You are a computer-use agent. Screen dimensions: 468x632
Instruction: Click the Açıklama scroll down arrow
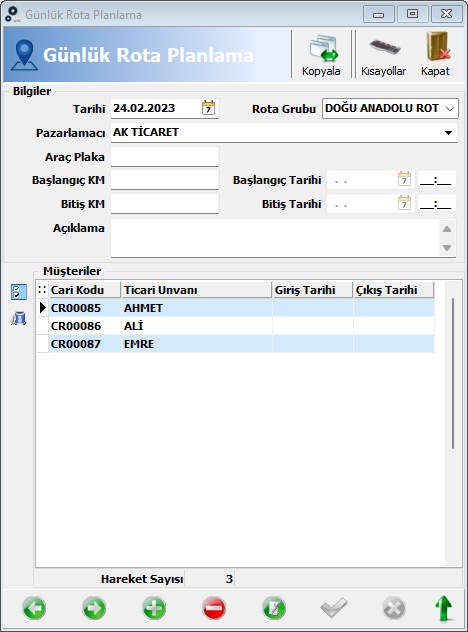coord(447,247)
